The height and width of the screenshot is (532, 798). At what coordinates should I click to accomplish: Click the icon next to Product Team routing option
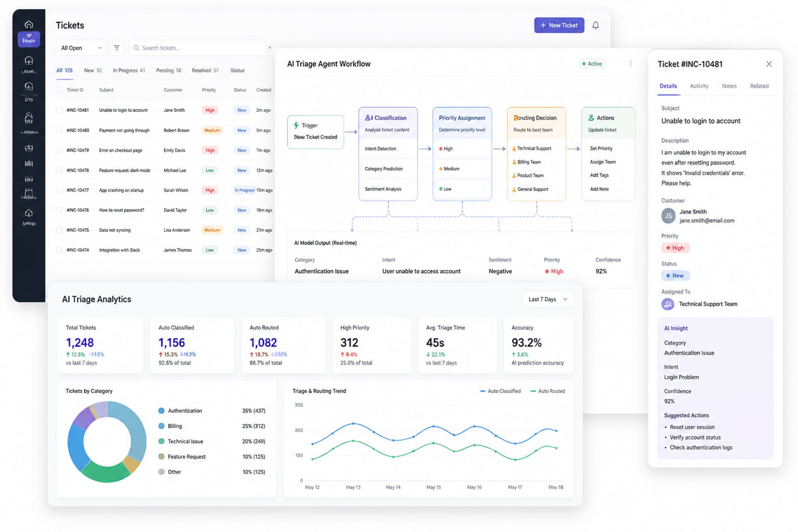coord(514,176)
